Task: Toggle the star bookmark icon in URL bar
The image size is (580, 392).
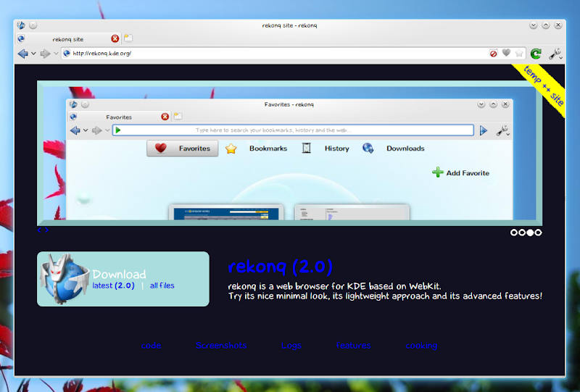Action: point(519,53)
